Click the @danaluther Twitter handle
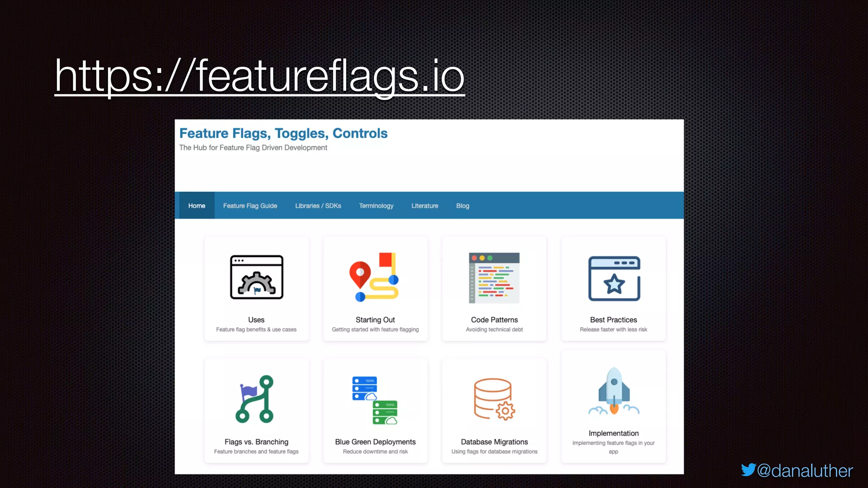The width and height of the screenshot is (868, 488). [x=804, y=471]
